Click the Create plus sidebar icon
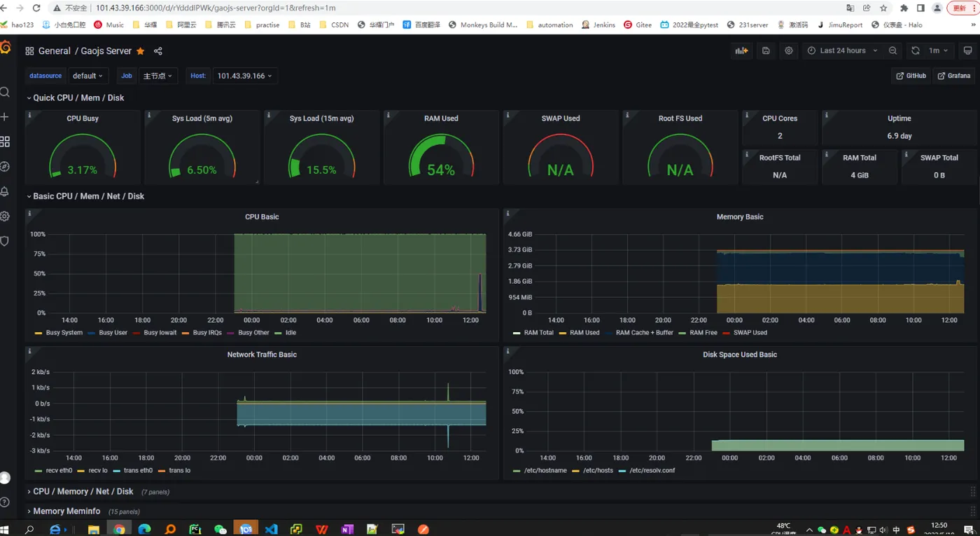The image size is (980, 536). pos(4,117)
